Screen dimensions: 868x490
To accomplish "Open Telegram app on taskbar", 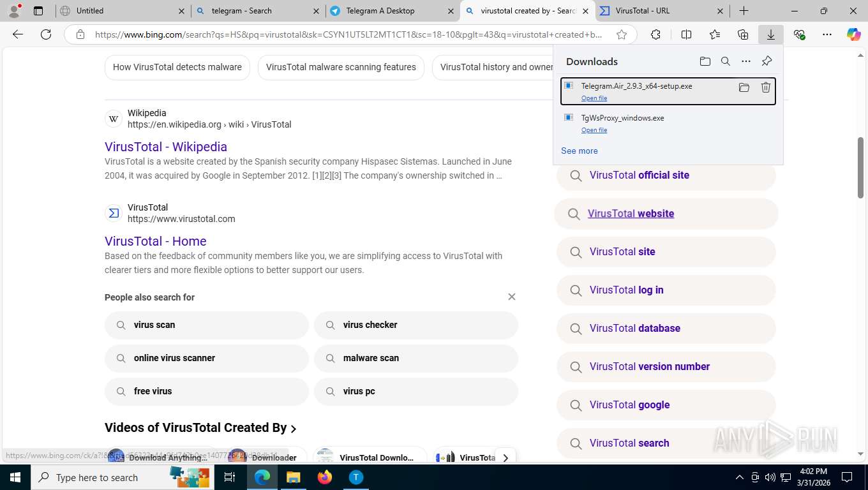I will click(356, 477).
